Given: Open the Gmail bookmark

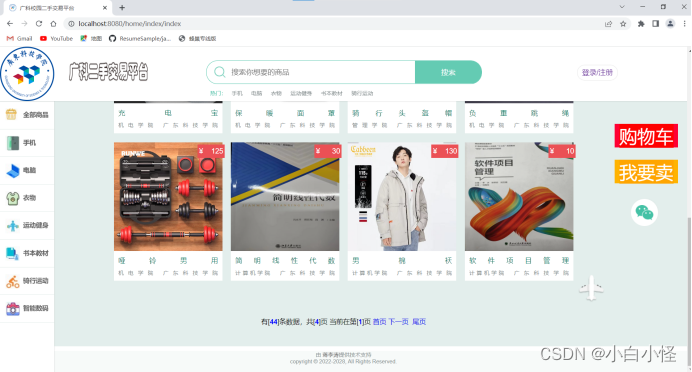Looking at the screenshot, I should point(19,38).
